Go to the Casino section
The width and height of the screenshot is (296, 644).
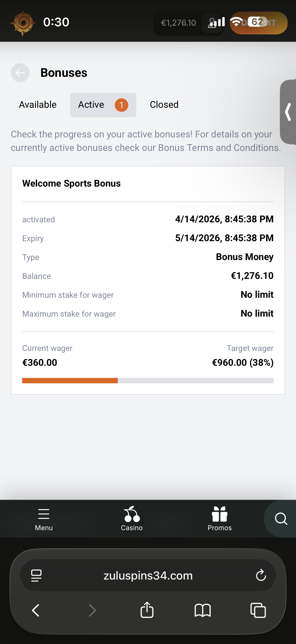[x=132, y=518]
